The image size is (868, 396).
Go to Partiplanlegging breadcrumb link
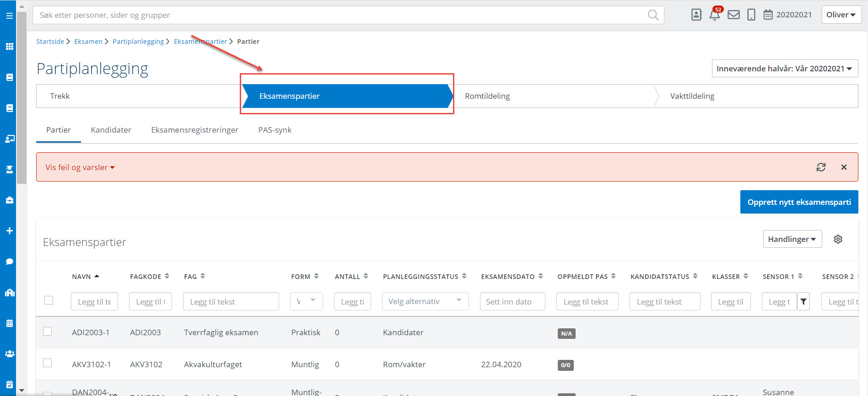point(138,42)
